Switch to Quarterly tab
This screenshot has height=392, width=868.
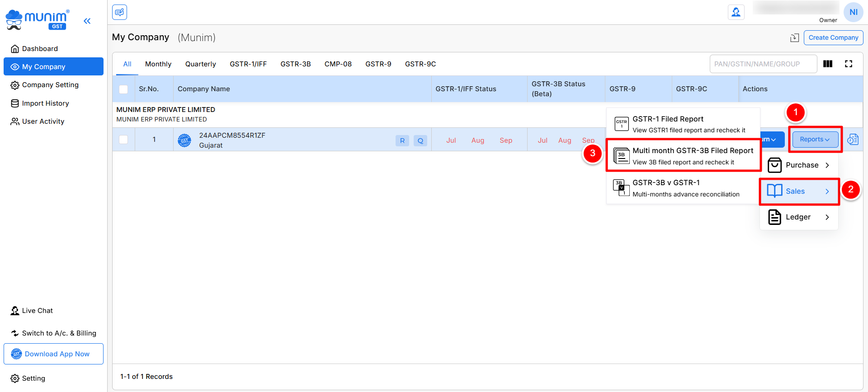[201, 64]
